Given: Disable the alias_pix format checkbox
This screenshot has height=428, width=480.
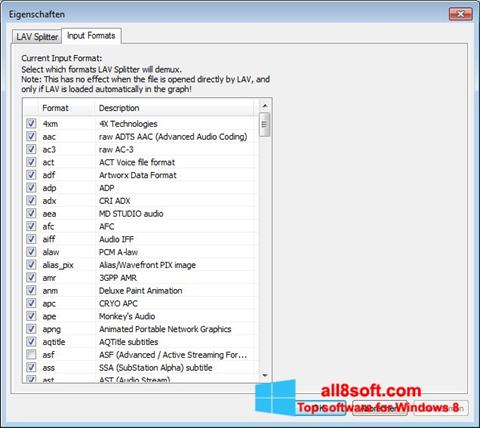Looking at the screenshot, I should 31,265.
